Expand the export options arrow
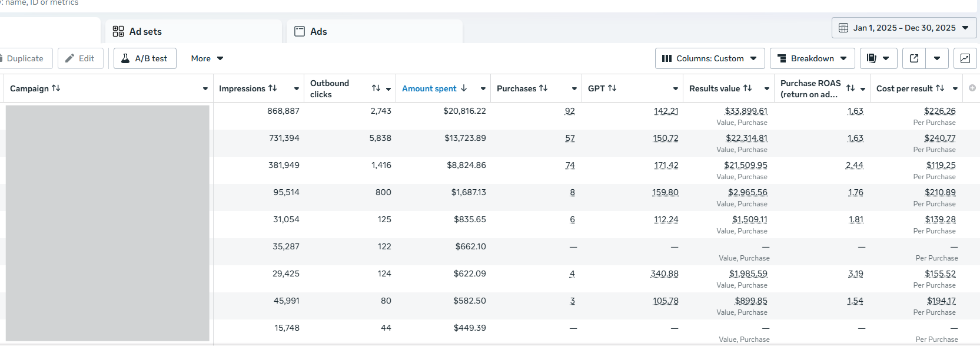 click(x=937, y=58)
